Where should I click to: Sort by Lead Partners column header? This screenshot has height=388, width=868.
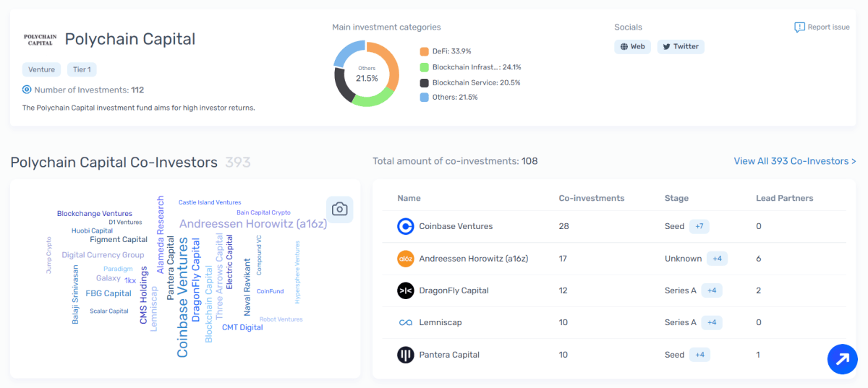coord(785,198)
